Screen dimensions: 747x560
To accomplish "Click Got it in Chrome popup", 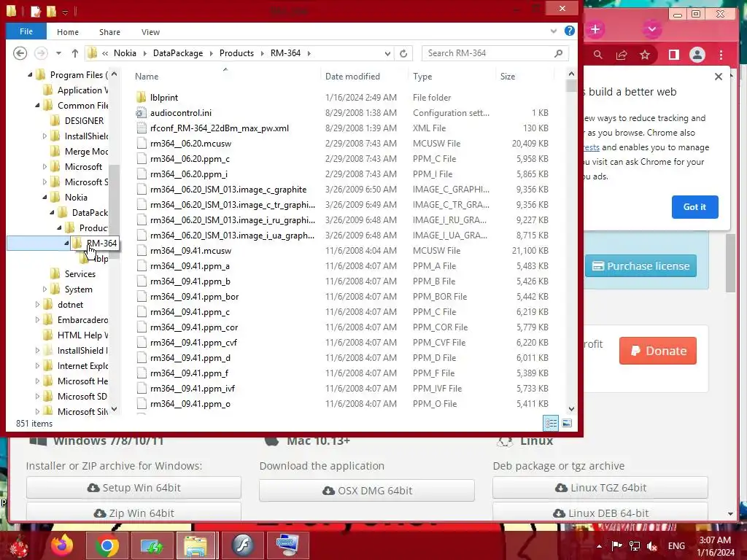I will (x=694, y=207).
